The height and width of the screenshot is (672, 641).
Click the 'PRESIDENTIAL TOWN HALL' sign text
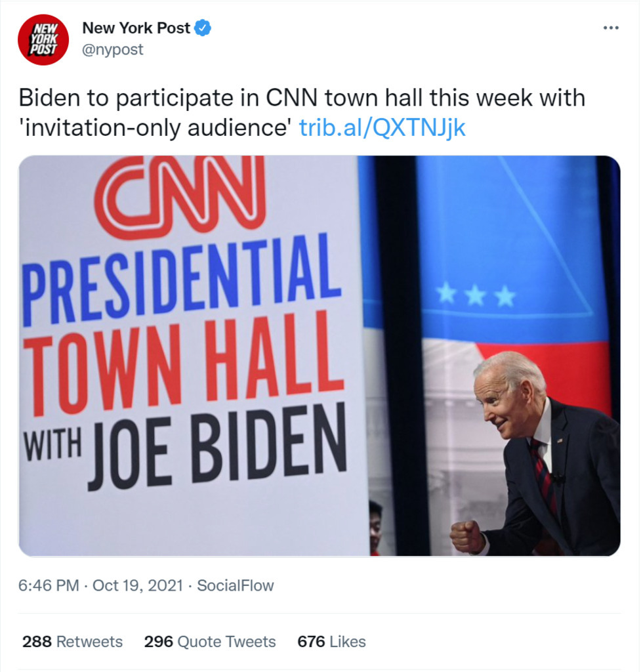[182, 322]
